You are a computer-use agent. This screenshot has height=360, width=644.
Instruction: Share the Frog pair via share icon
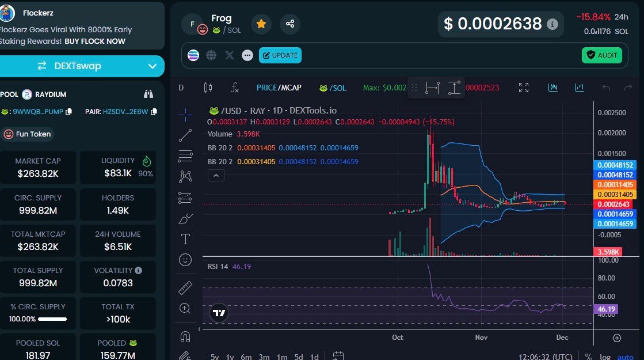click(290, 24)
